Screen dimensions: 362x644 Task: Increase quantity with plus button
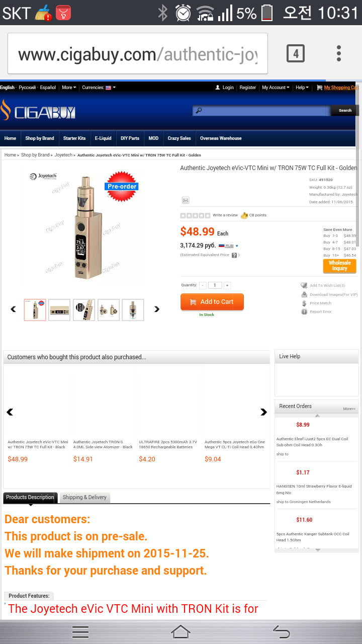pos(227,285)
